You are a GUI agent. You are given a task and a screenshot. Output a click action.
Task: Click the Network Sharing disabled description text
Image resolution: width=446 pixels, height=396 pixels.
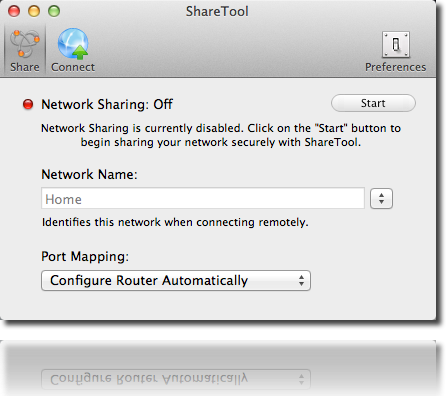click(x=221, y=135)
